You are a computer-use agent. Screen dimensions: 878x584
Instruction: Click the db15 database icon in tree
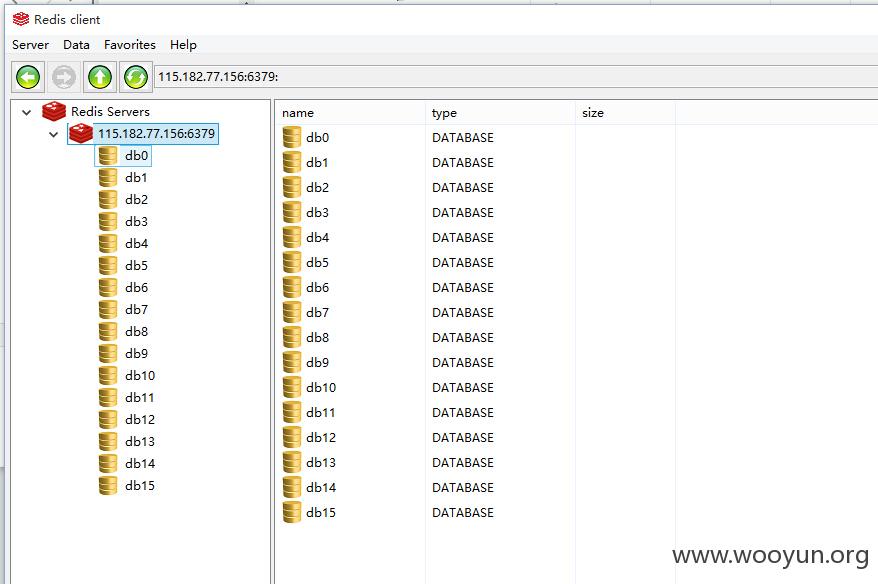coord(108,485)
